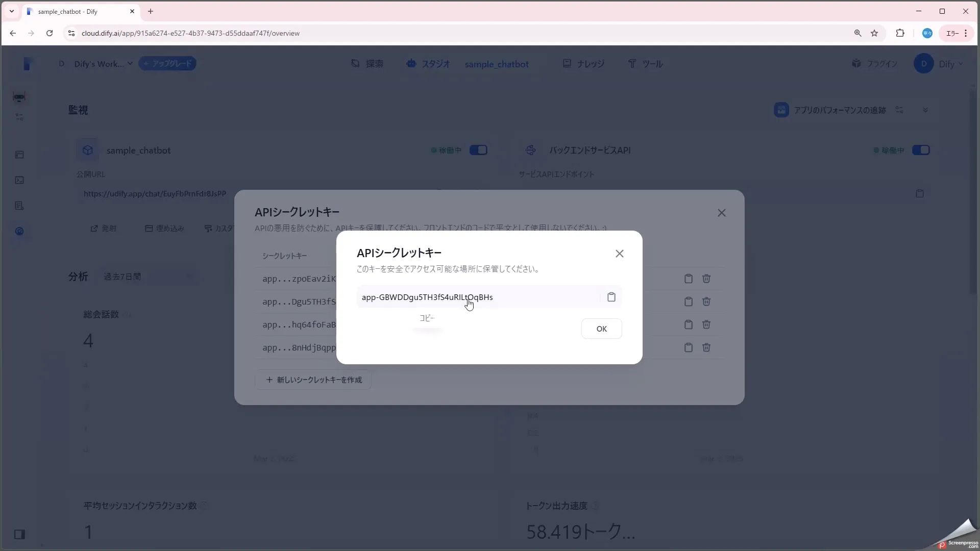Screen dimensions: 980x551
Task: Open the logs icon in left sidebar
Action: click(19, 206)
